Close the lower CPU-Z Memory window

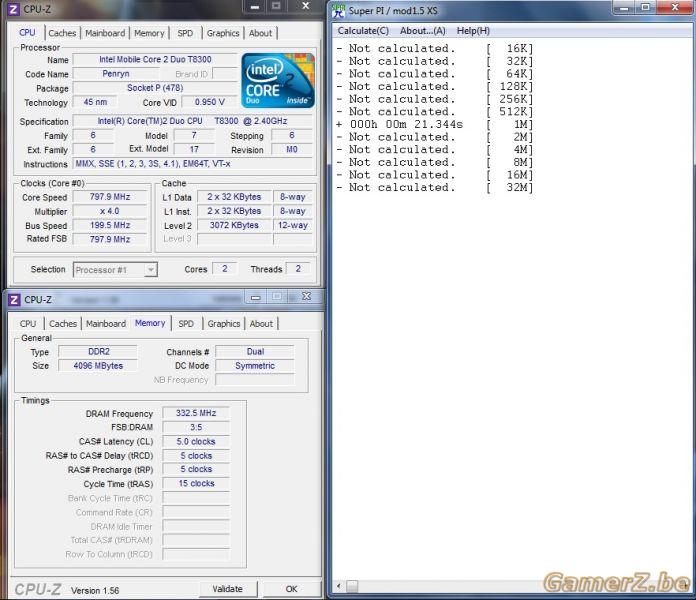tap(306, 296)
